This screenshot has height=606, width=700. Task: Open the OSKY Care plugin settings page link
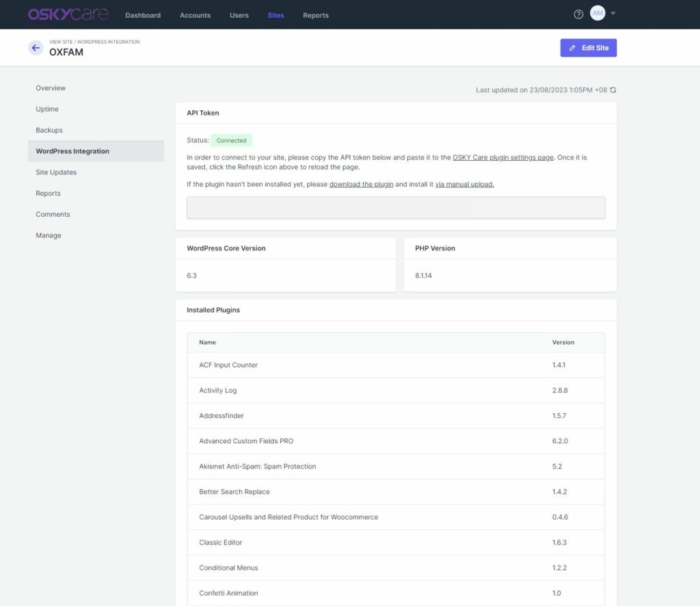coord(502,157)
